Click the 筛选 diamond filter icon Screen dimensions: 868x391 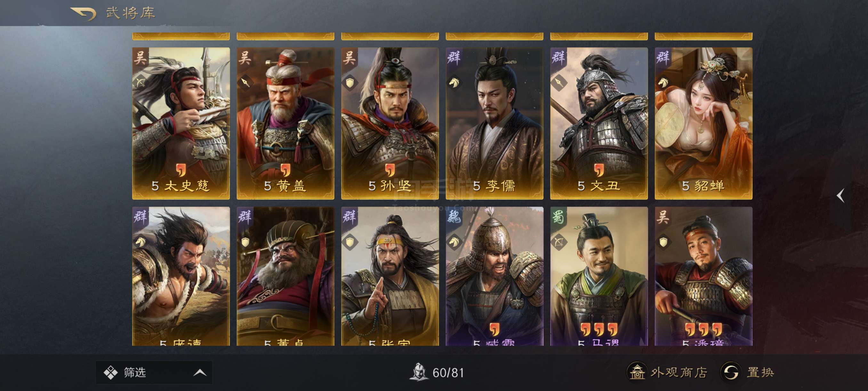coord(110,372)
